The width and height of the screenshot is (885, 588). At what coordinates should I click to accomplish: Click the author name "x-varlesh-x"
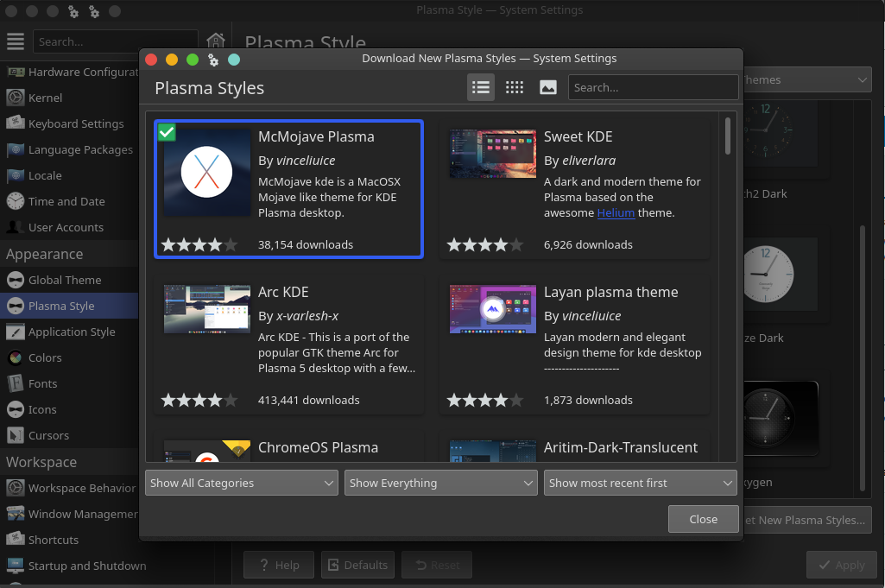307,316
